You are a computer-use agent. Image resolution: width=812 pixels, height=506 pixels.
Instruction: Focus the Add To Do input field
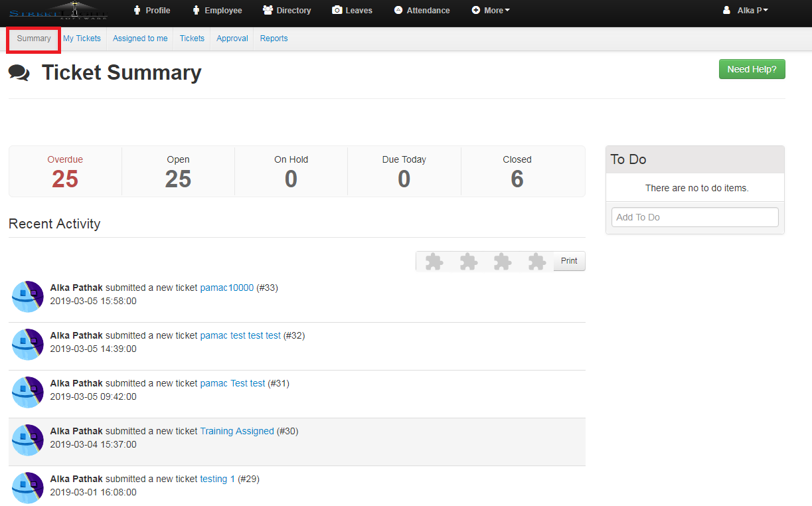pos(694,217)
